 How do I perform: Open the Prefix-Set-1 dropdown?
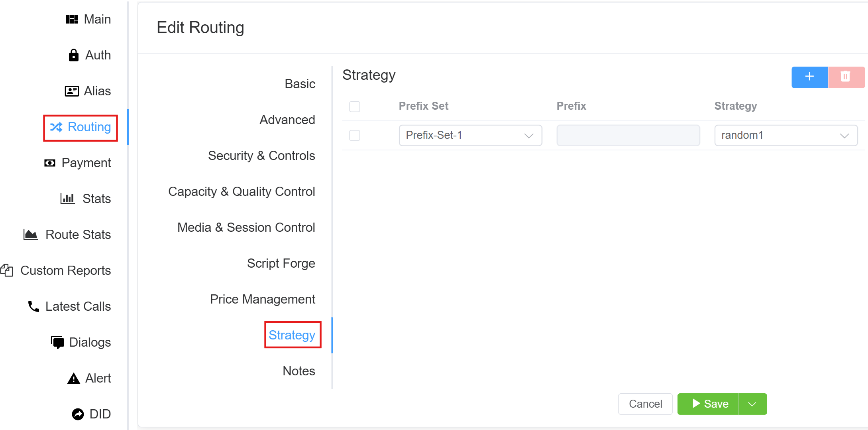point(470,135)
